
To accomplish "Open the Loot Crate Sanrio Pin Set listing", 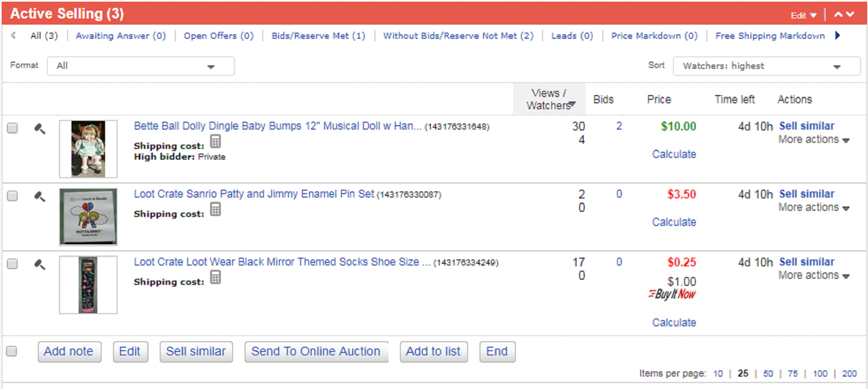I will [254, 194].
